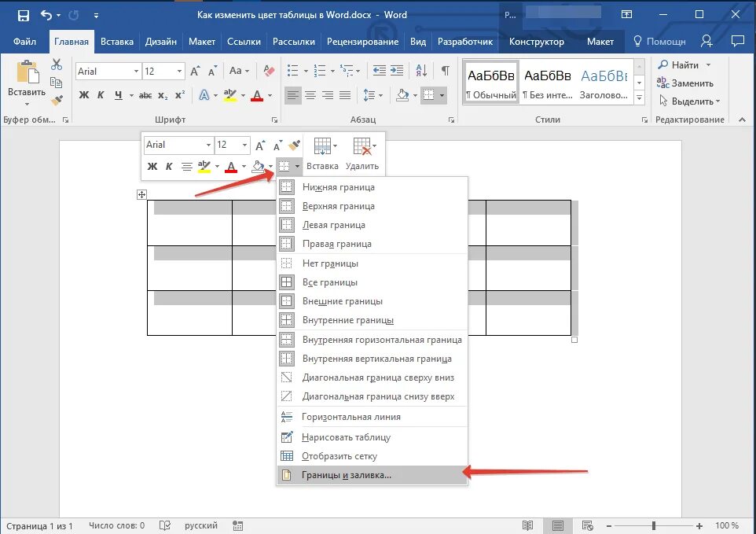
Task: Open comments icon in title area
Action: [738, 41]
